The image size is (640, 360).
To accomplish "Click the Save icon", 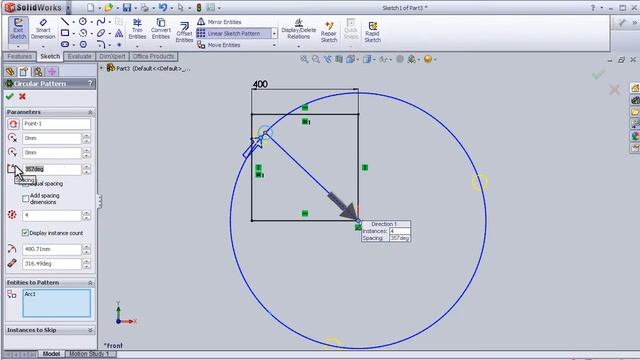I will [x=127, y=7].
